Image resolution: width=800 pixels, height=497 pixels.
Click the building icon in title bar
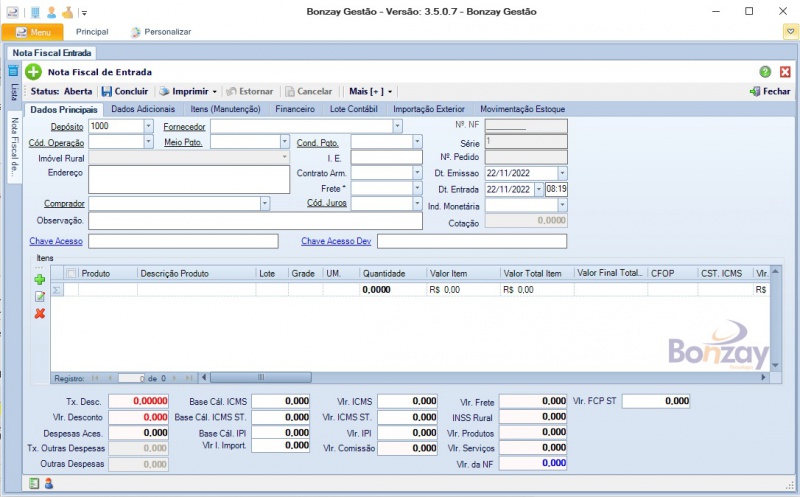[x=36, y=12]
